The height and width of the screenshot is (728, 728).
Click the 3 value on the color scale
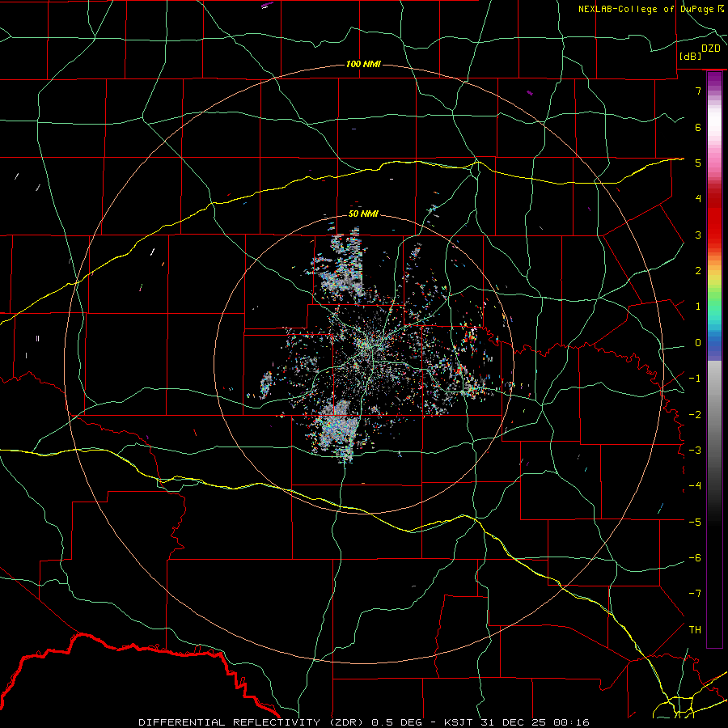698,235
